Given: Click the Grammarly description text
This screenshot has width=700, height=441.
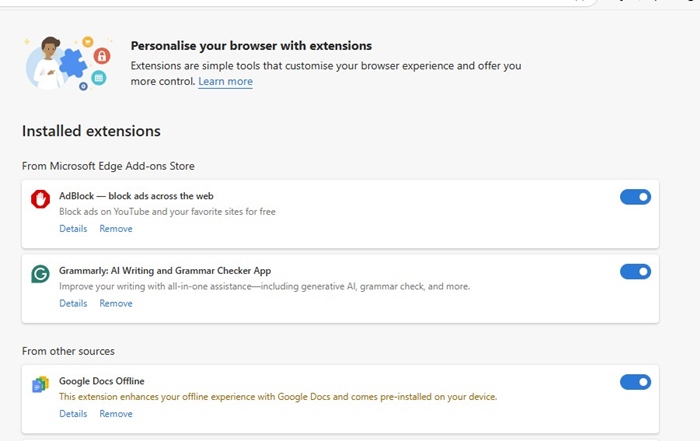Looking at the screenshot, I should point(264,287).
